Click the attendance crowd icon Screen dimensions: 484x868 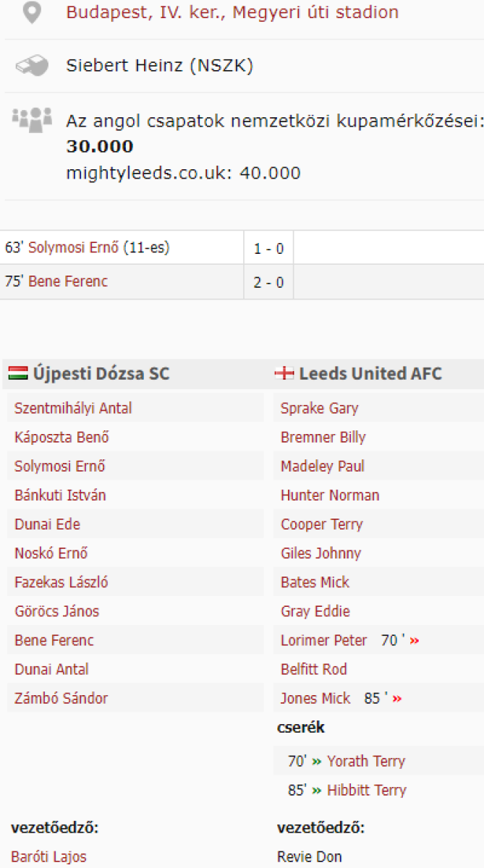click(x=32, y=117)
